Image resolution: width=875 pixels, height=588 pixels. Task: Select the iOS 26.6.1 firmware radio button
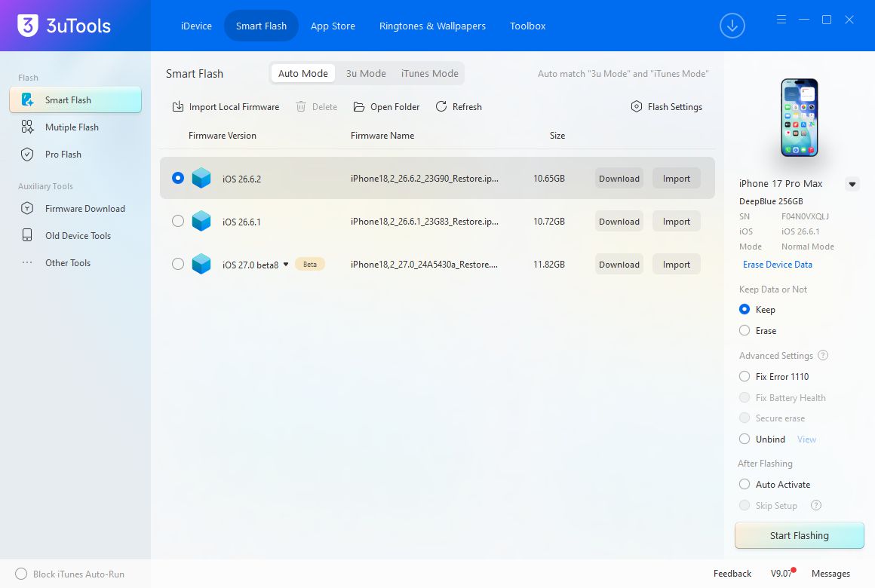click(178, 221)
